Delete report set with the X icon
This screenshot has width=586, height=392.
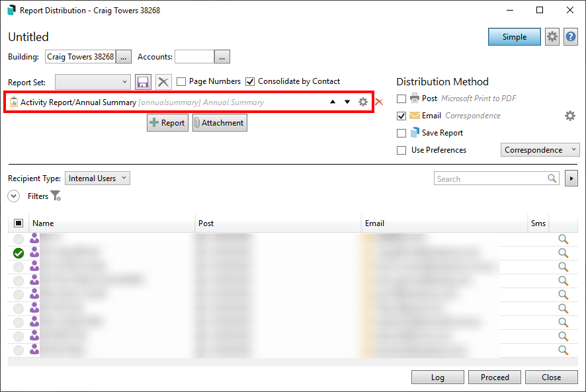[163, 82]
